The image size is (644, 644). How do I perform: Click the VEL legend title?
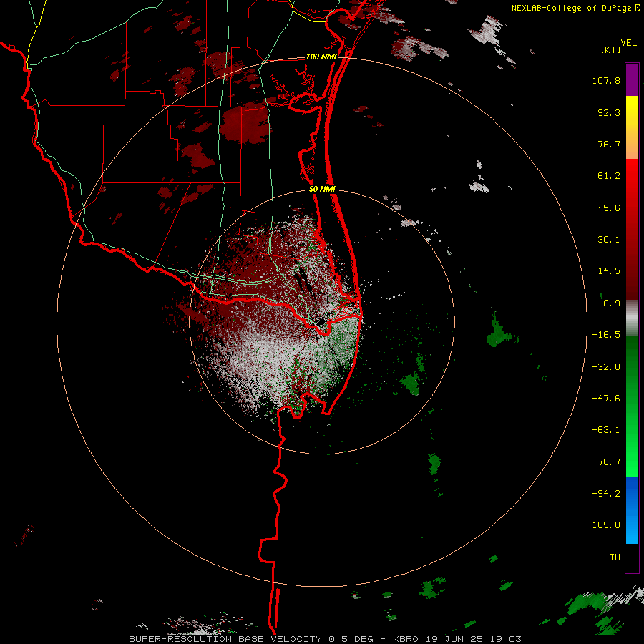point(628,43)
